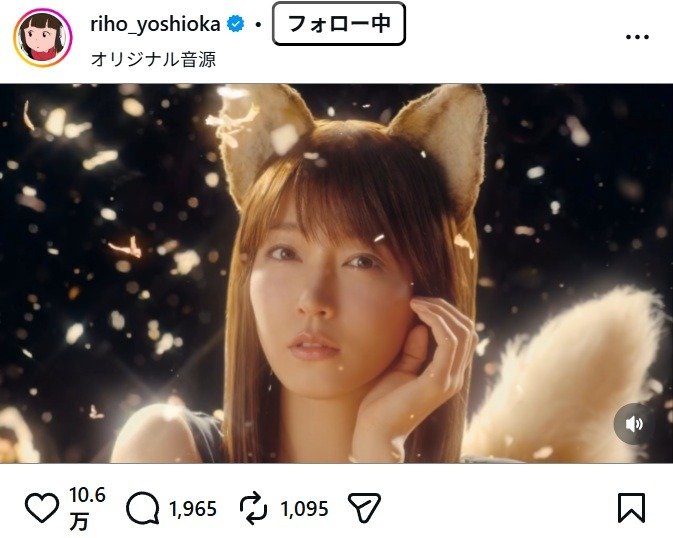Like the post with the heart icon

click(42, 508)
